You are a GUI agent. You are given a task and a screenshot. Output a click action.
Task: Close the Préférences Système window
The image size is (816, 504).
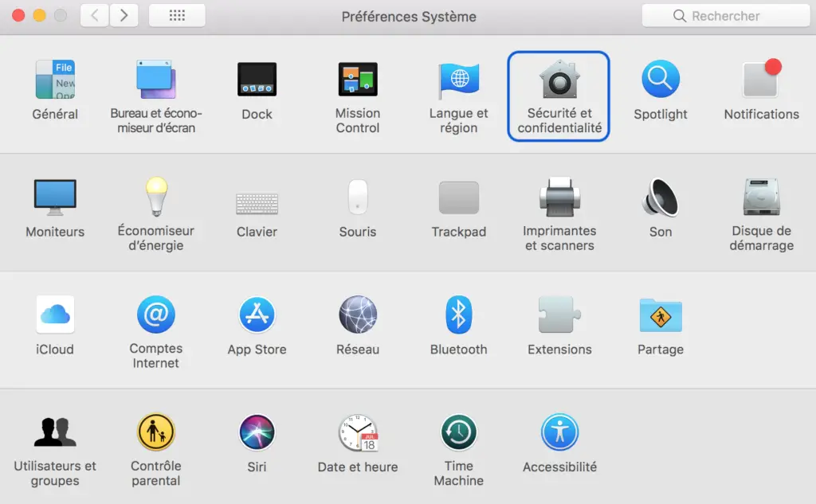click(x=18, y=16)
